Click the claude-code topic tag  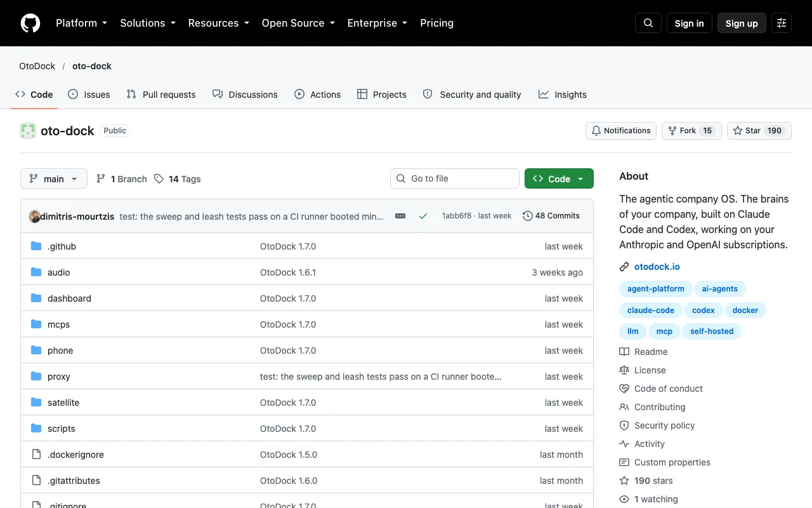[651, 310]
